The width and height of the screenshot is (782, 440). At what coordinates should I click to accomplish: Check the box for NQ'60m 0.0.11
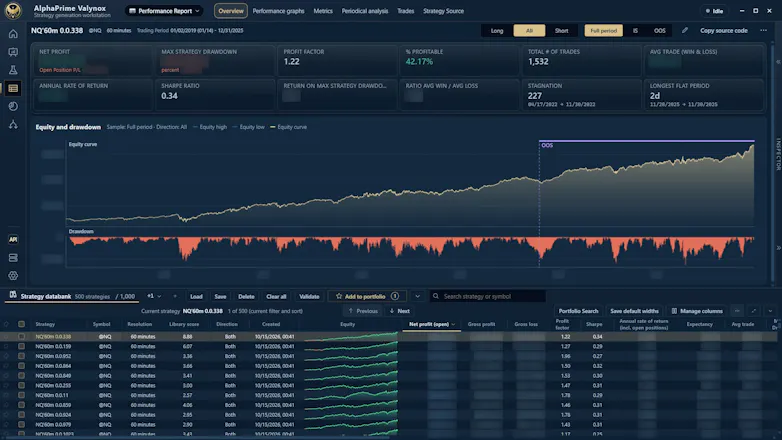tap(21, 395)
